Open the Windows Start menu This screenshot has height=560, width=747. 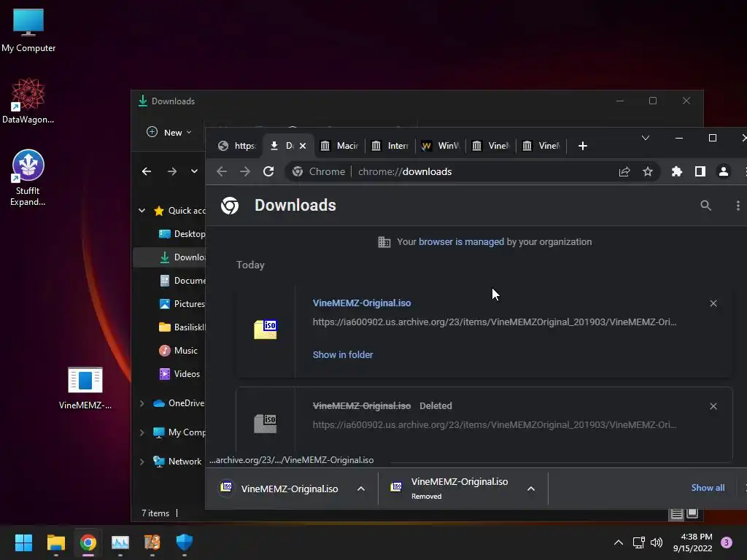(24, 542)
